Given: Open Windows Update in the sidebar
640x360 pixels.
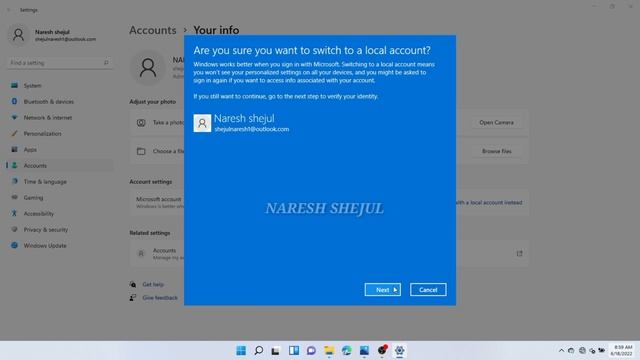Looking at the screenshot, I should pyautogui.click(x=60, y=246).
